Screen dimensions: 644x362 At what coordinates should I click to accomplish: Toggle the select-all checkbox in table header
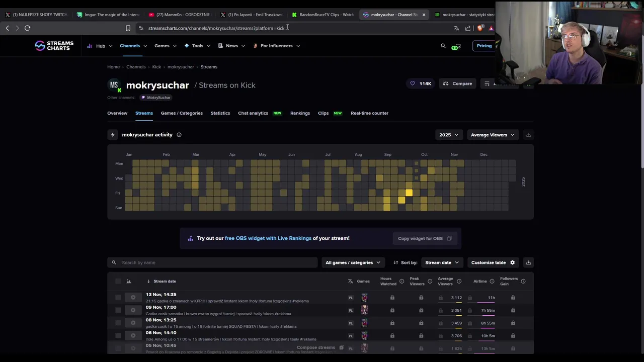[118, 282]
